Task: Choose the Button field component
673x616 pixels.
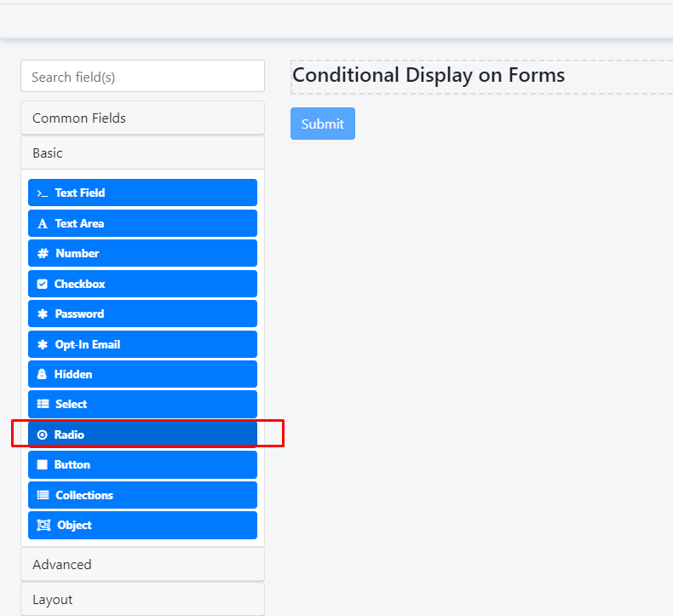Action: (x=142, y=465)
